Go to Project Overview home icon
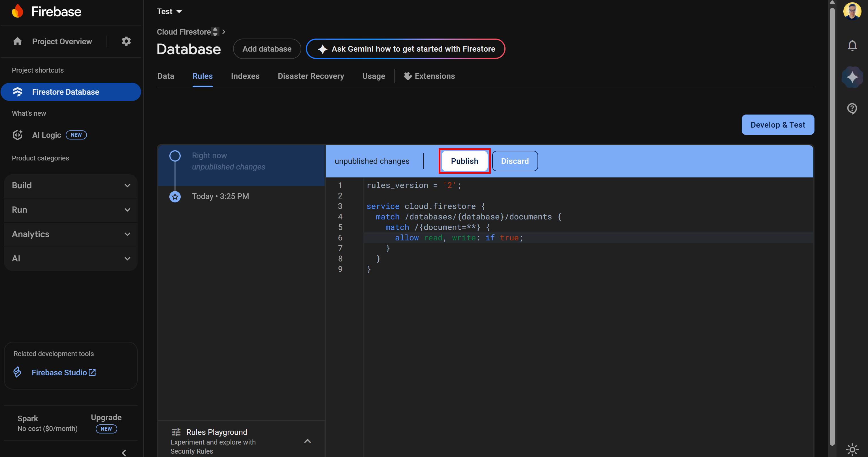The height and width of the screenshot is (457, 868). click(18, 41)
